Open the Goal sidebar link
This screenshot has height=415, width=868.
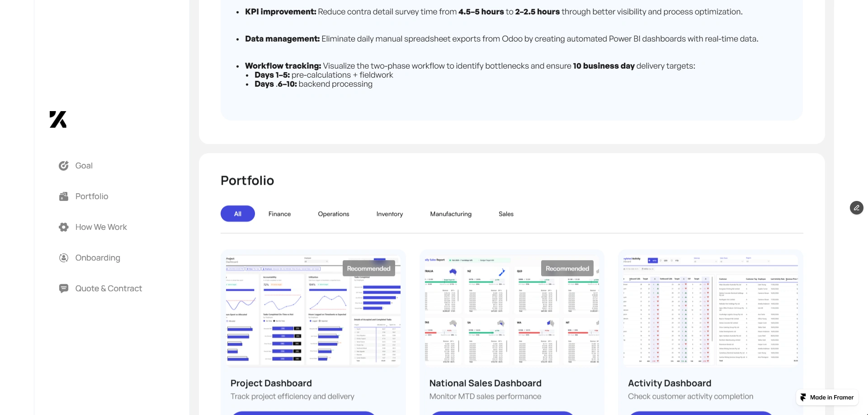click(x=84, y=166)
